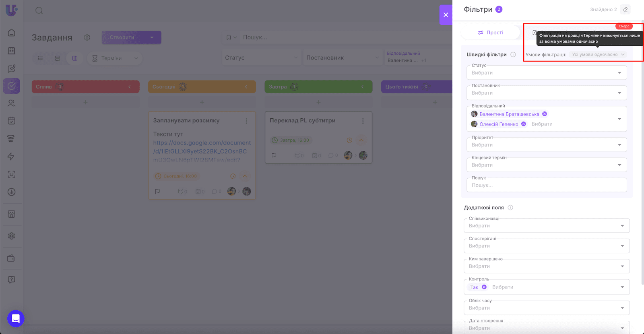This screenshot has width=644, height=334.
Task: Expand the Створити button dropdown arrow
Action: coord(152,37)
